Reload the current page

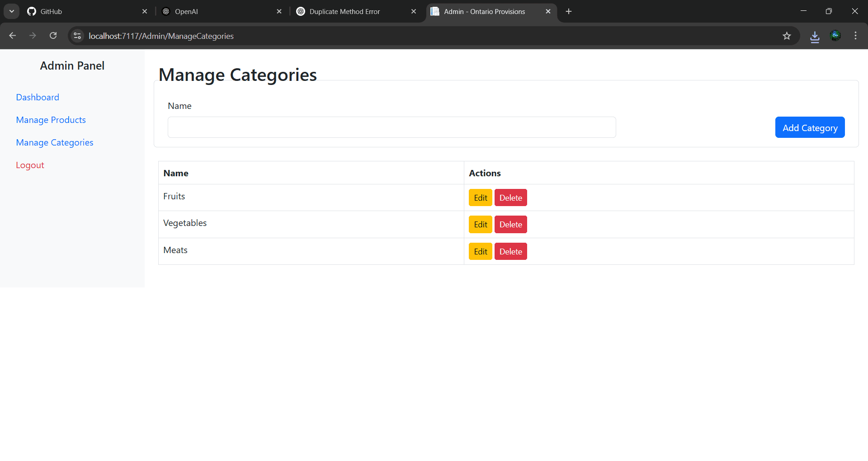coord(53,36)
